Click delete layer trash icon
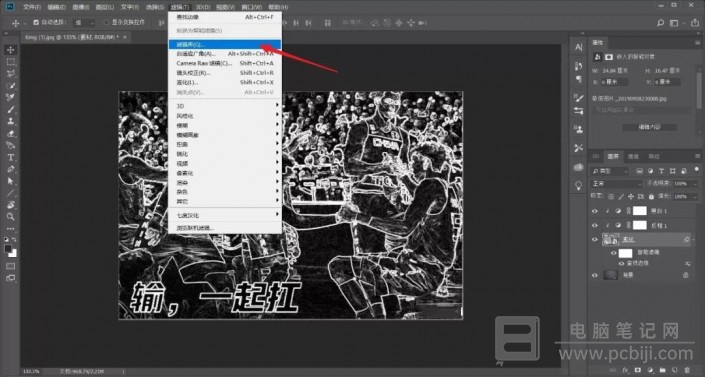The height and width of the screenshot is (377, 705). coord(687,371)
